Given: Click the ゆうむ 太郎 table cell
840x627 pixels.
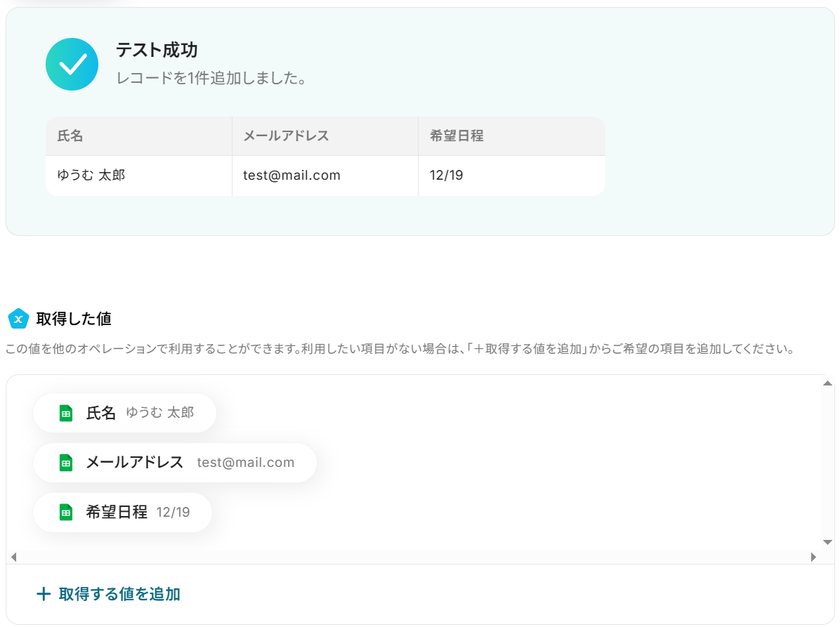Looking at the screenshot, I should click(x=139, y=176).
